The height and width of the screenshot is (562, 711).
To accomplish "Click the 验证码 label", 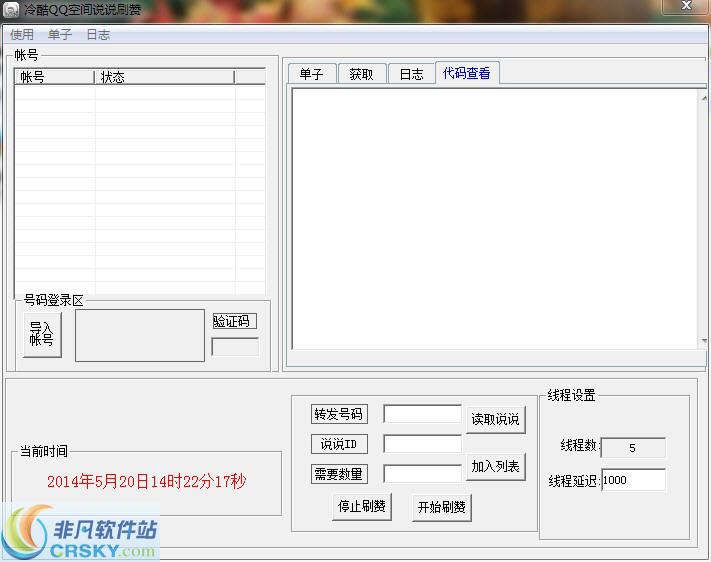I will 234,321.
